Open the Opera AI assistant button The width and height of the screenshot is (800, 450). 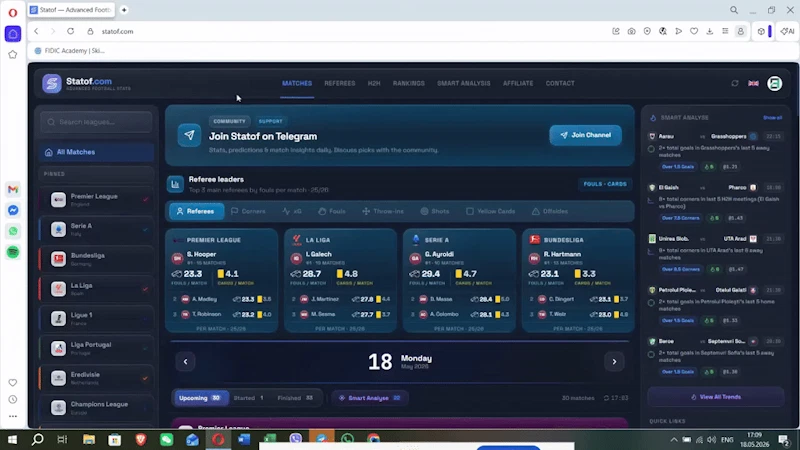pos(788,31)
